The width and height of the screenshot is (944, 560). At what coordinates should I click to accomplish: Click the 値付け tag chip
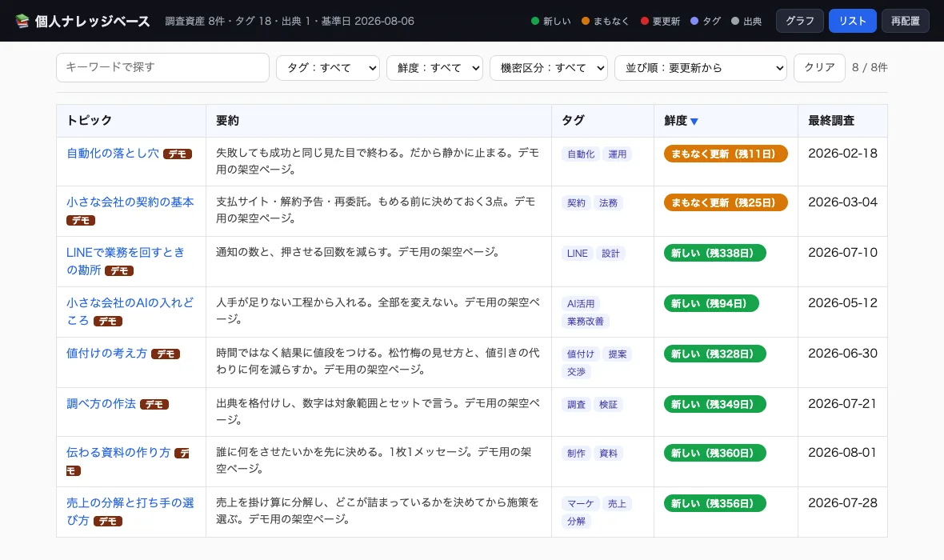(581, 354)
